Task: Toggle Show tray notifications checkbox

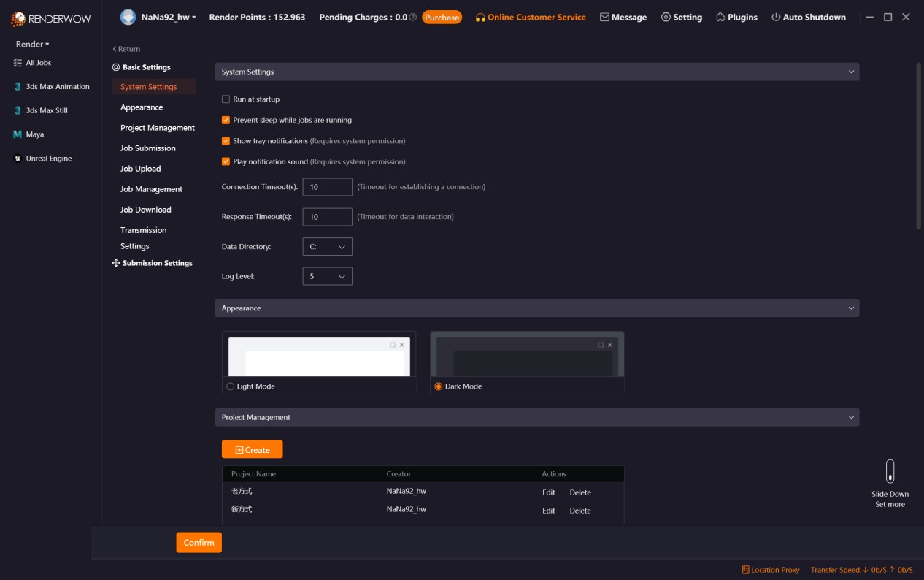Action: tap(226, 141)
